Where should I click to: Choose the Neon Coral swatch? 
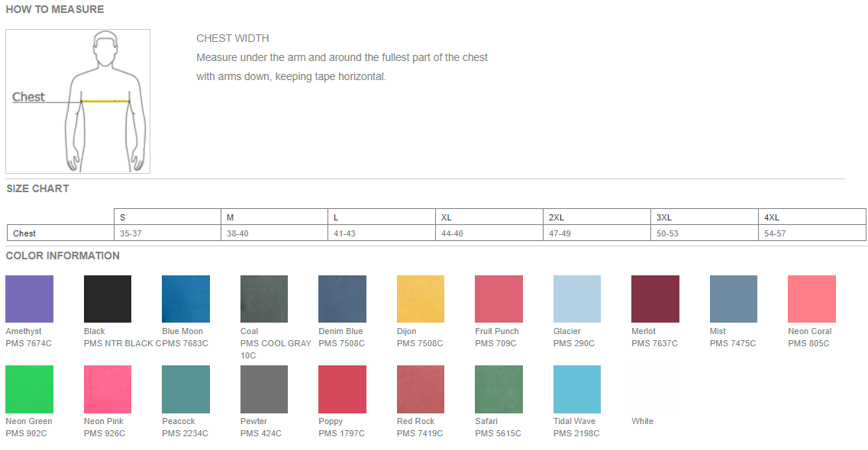tap(812, 299)
